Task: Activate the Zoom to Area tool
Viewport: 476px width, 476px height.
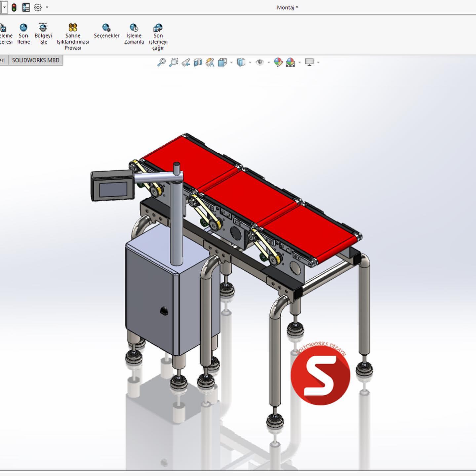Action: point(173,62)
